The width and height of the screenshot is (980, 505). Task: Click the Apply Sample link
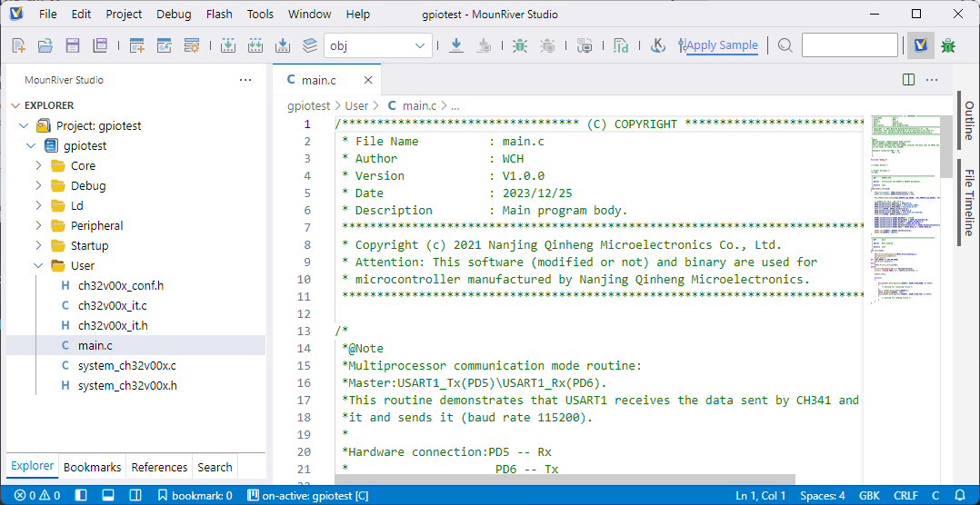point(722,45)
